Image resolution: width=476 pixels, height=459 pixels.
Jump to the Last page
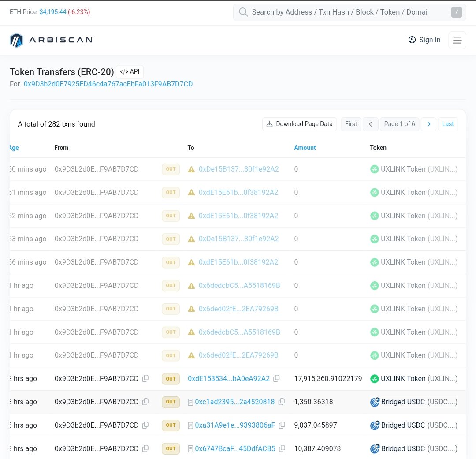[448, 124]
